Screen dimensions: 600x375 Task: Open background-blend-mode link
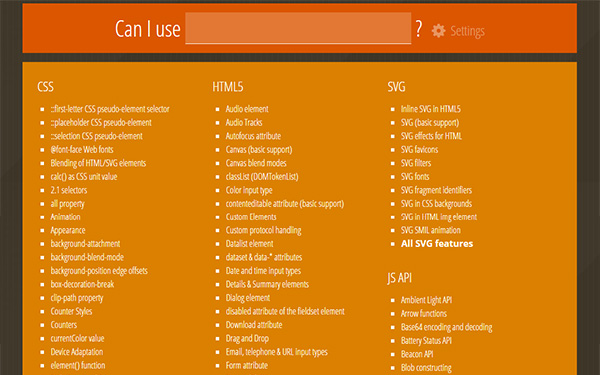(x=87, y=257)
